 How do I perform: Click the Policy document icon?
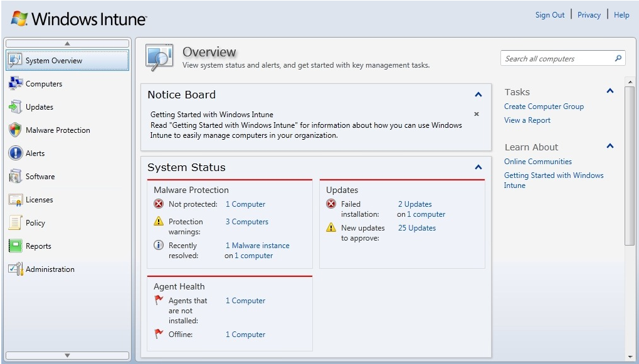point(15,222)
